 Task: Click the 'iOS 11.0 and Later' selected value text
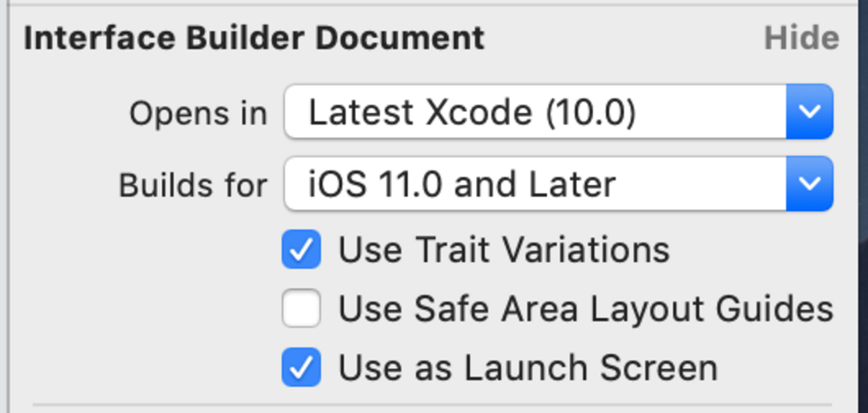[461, 184]
